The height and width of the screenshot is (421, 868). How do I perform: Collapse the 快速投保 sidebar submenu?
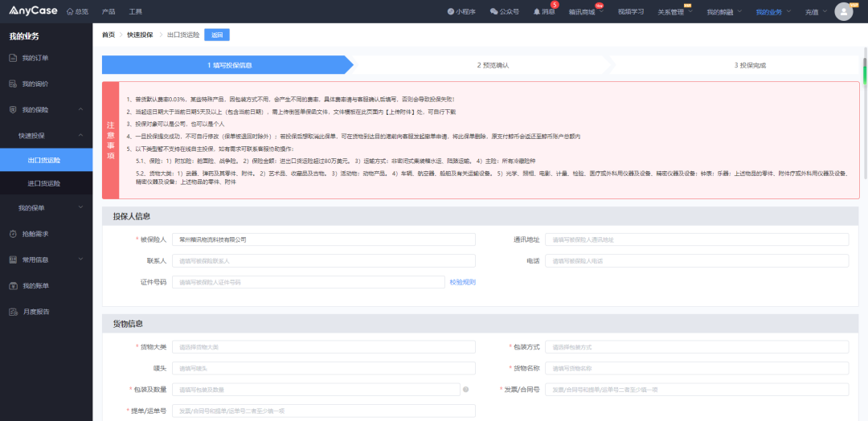81,136
